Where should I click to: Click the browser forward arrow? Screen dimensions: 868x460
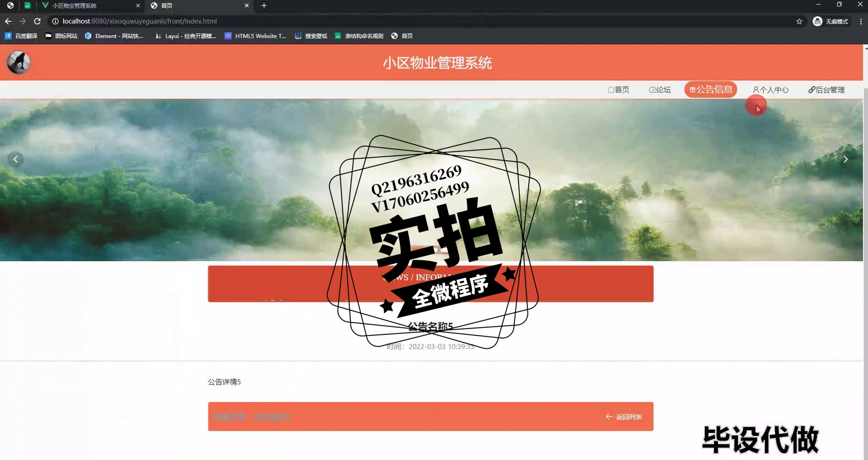(x=23, y=21)
